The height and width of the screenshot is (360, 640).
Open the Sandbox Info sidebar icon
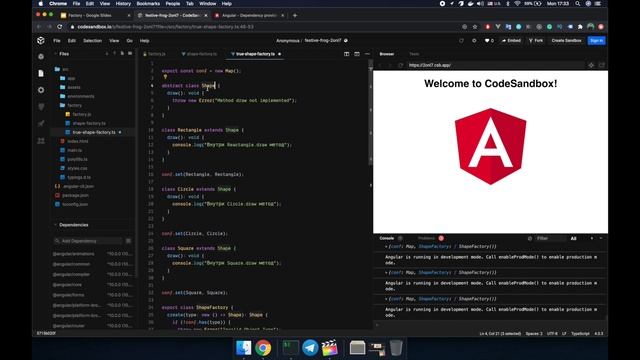[x=41, y=56]
